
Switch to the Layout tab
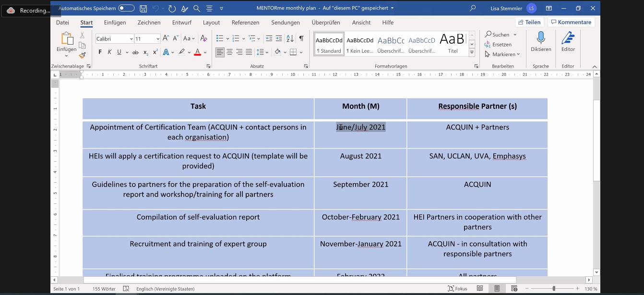tap(211, 23)
